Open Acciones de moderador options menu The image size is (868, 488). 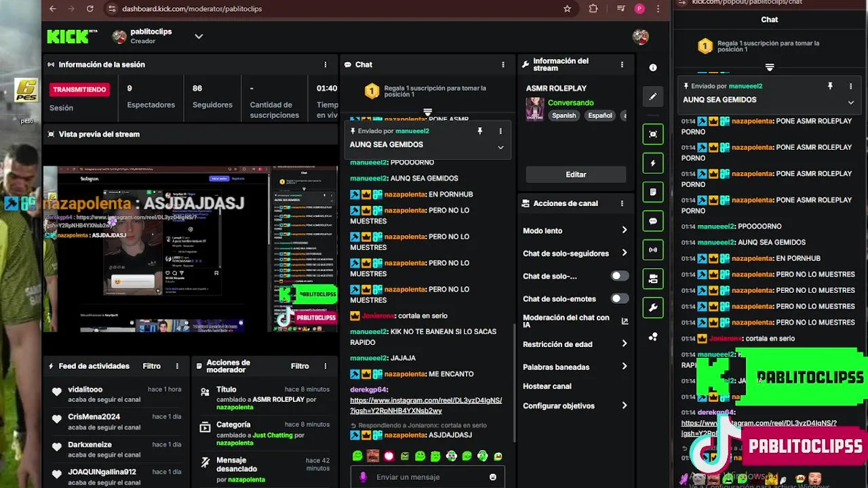click(325, 366)
